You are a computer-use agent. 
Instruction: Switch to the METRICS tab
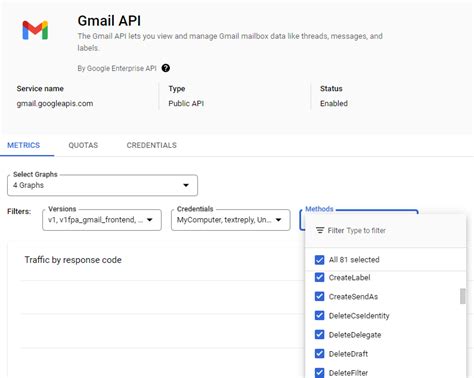tap(24, 145)
